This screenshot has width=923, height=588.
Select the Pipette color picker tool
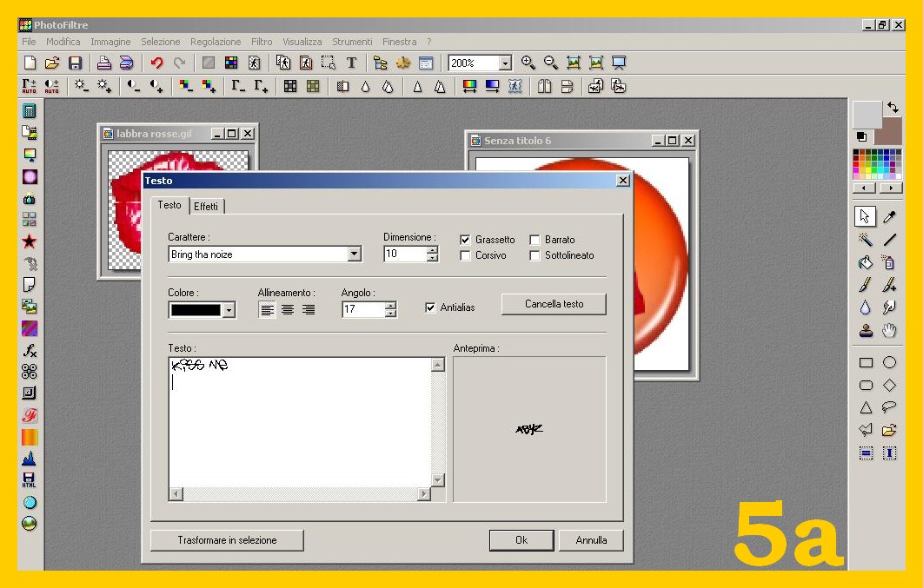coord(889,216)
